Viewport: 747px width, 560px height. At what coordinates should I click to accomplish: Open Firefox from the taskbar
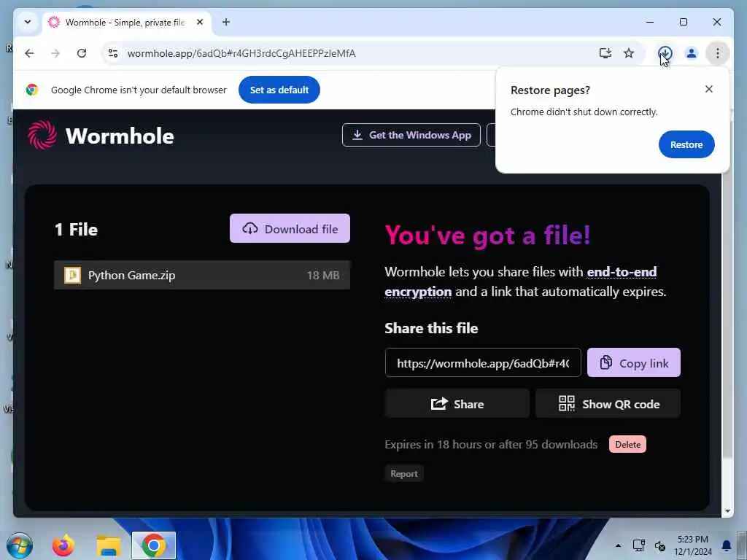tap(63, 545)
